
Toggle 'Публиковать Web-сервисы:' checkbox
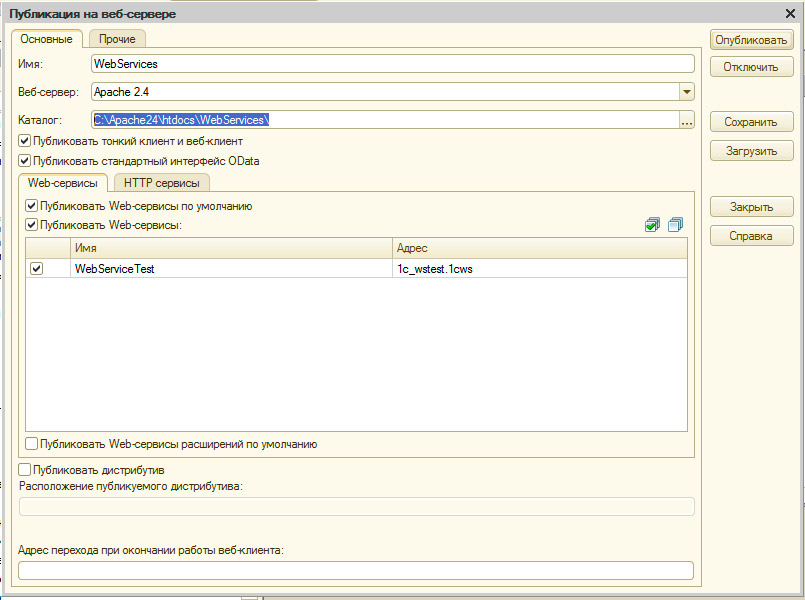[31, 225]
